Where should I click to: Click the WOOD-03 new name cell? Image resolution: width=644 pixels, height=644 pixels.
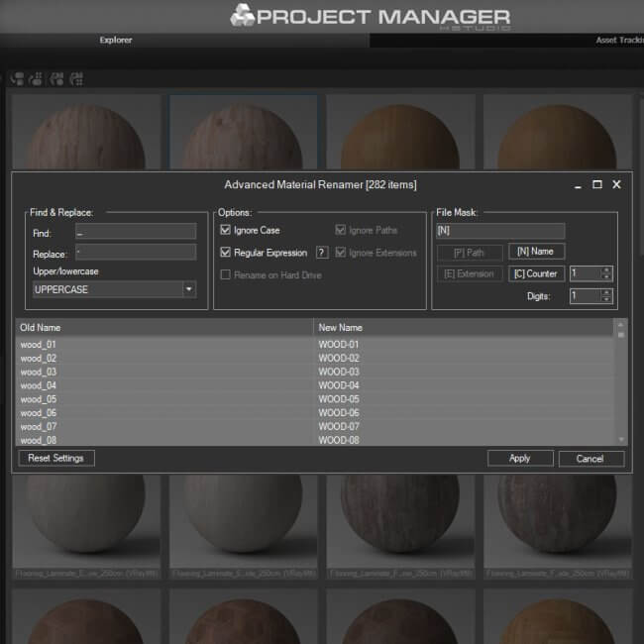[464, 372]
